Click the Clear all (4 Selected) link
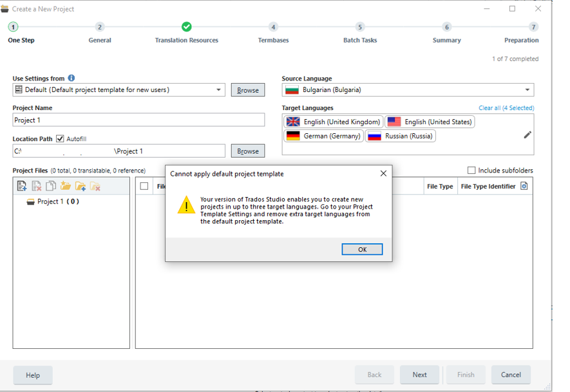This screenshot has width=570, height=392. (506, 108)
